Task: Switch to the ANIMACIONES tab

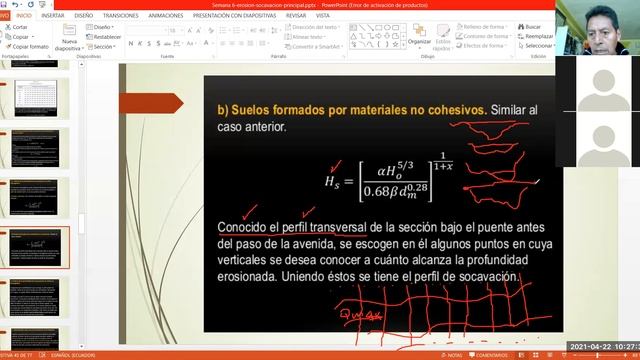Action: click(x=166, y=16)
